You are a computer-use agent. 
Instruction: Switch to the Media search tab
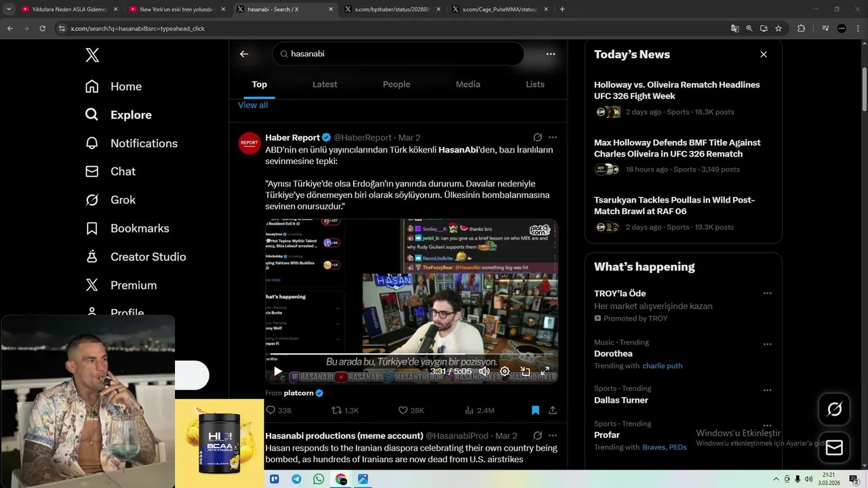click(468, 85)
